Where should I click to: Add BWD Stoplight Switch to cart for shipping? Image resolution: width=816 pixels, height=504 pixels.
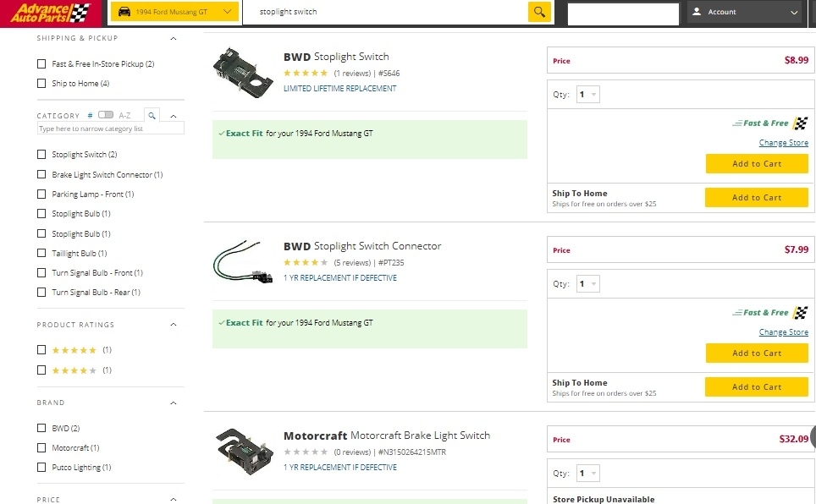[x=756, y=198]
